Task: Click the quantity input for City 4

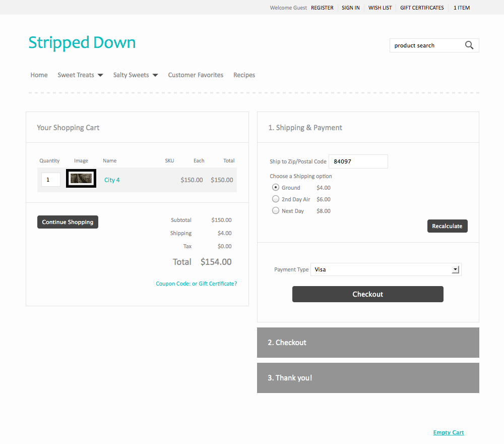Action: (50, 180)
